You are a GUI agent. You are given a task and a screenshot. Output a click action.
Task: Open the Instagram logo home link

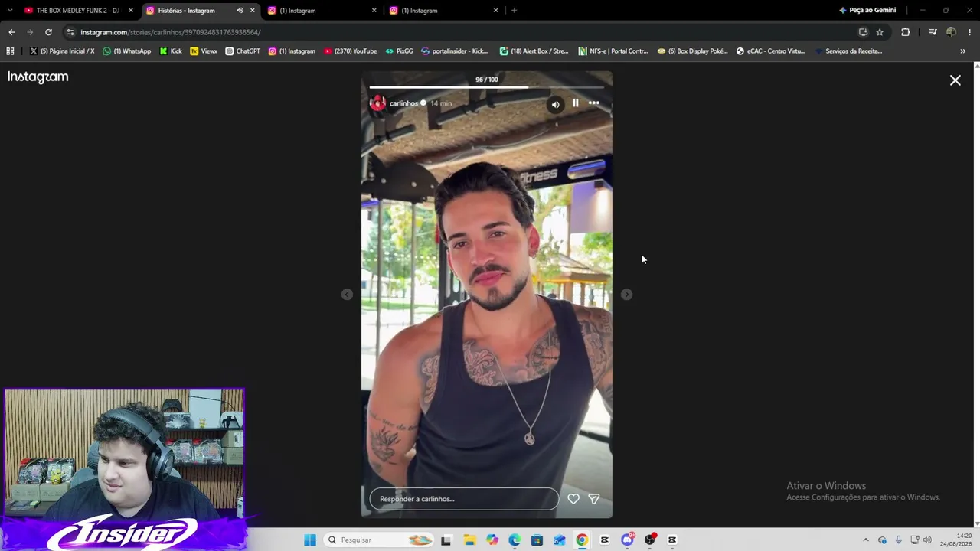pos(38,77)
